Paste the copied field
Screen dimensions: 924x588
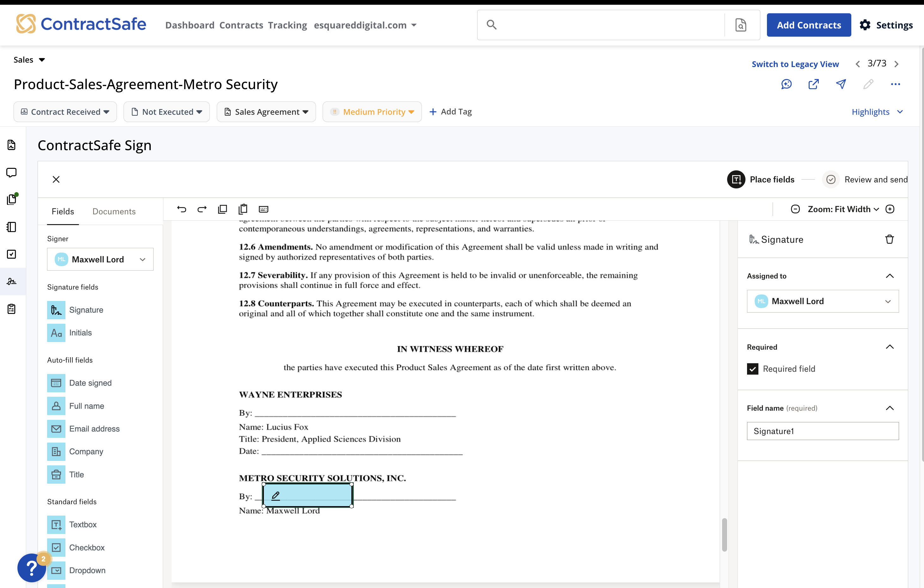(x=243, y=209)
